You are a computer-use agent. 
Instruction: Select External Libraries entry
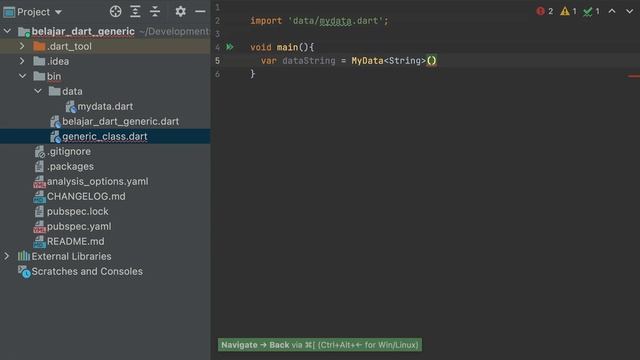tap(71, 256)
